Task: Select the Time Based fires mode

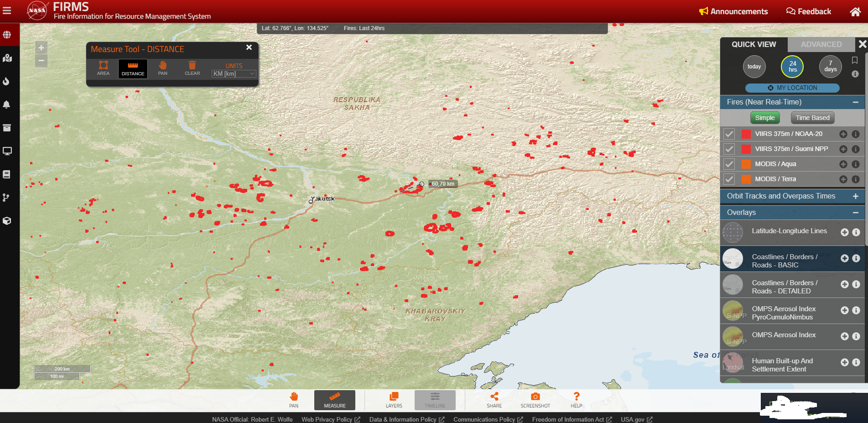Action: click(x=812, y=118)
